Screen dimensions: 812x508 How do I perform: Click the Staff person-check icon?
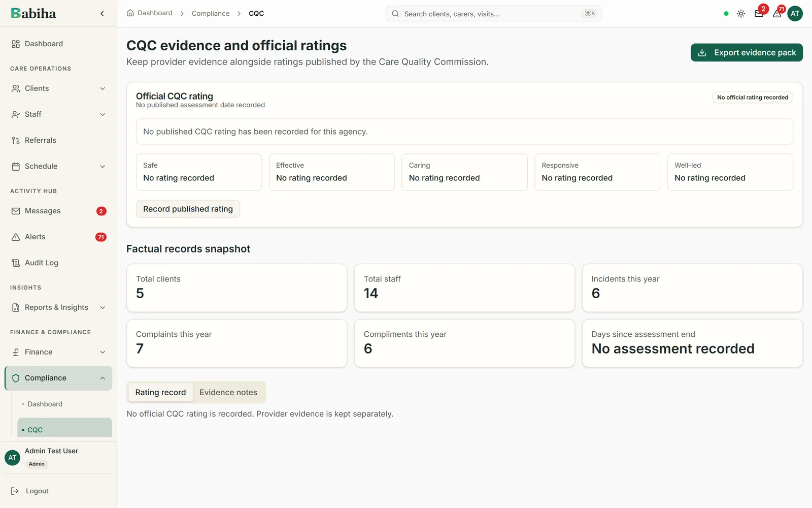point(16,114)
